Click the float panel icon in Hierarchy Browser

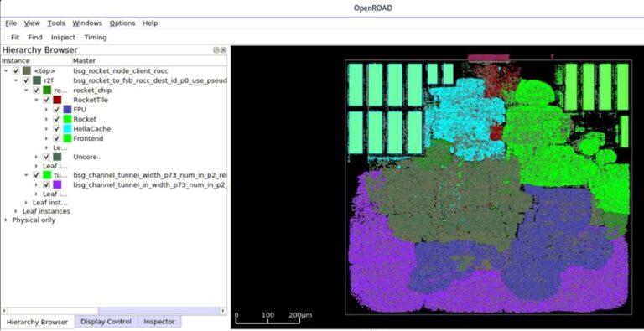(x=216, y=50)
